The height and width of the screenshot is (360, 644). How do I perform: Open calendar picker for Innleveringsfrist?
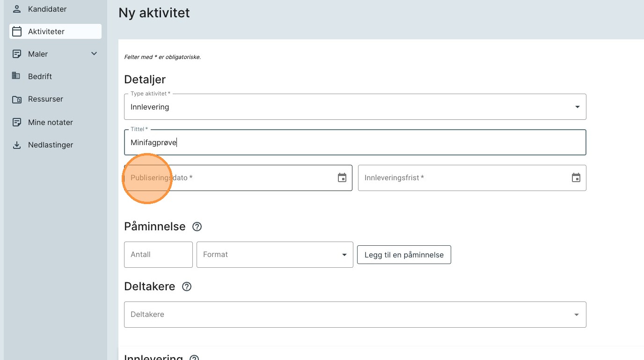(x=576, y=178)
